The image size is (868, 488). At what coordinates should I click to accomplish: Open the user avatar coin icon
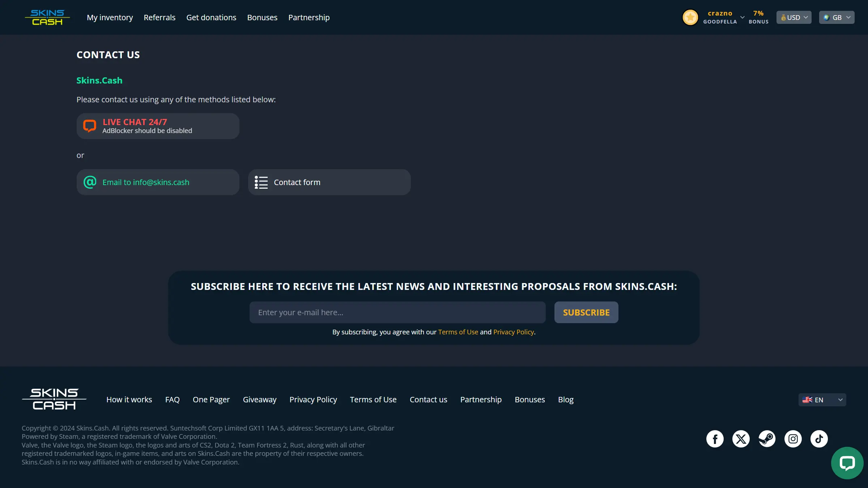690,17
